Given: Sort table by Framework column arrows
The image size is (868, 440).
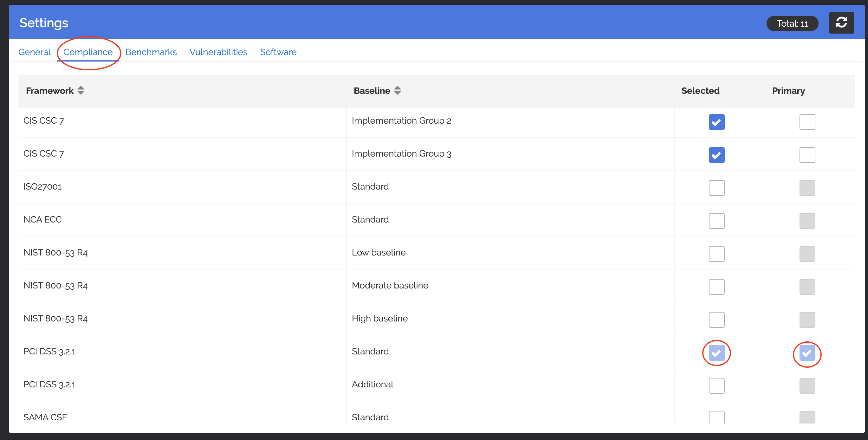Looking at the screenshot, I should click(x=81, y=90).
